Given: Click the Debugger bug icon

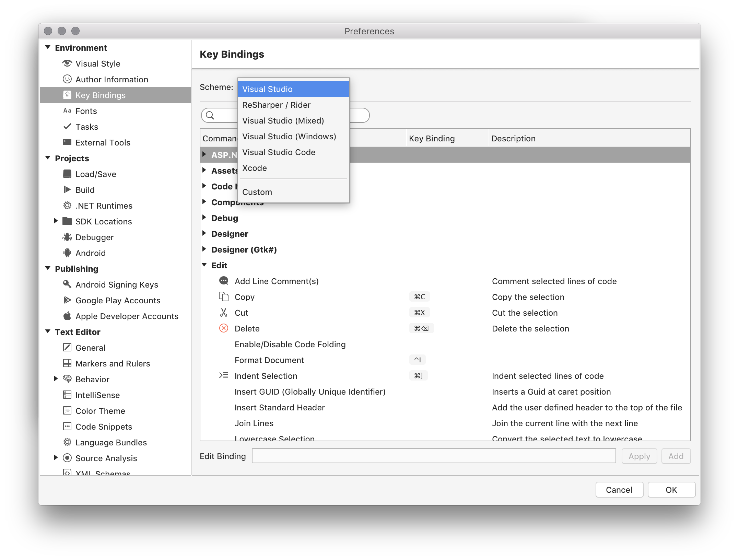Looking at the screenshot, I should [67, 237].
